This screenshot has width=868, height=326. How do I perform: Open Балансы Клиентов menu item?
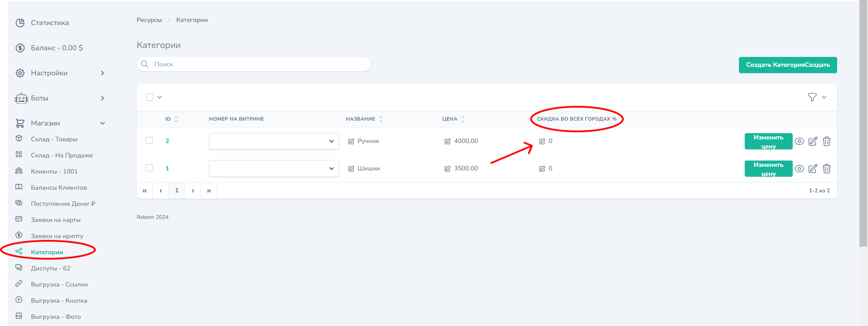(x=59, y=187)
